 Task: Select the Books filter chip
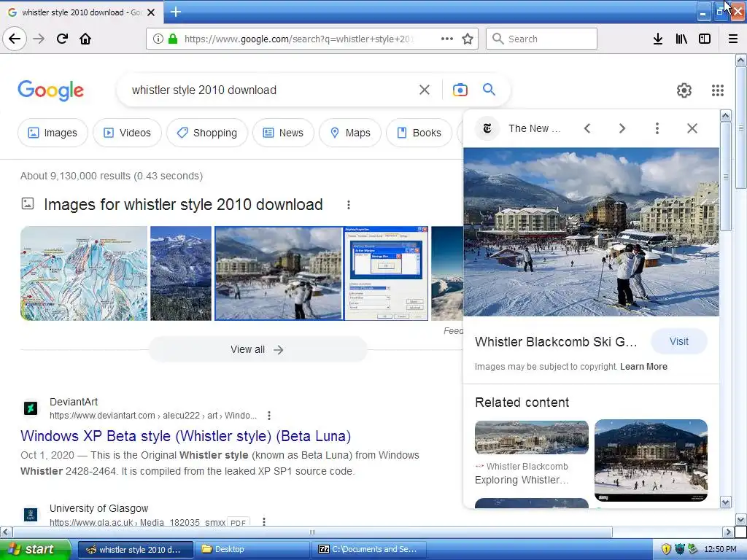click(x=419, y=133)
